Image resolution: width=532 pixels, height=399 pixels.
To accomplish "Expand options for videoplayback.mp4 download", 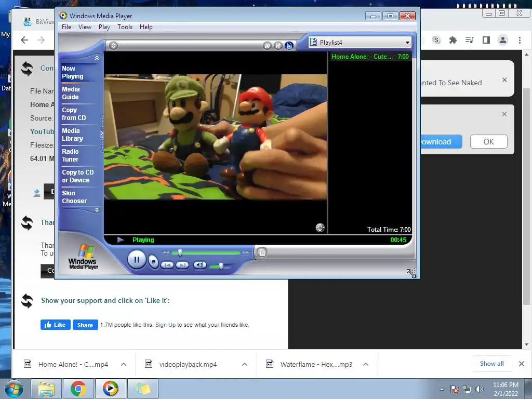I will coord(245,364).
